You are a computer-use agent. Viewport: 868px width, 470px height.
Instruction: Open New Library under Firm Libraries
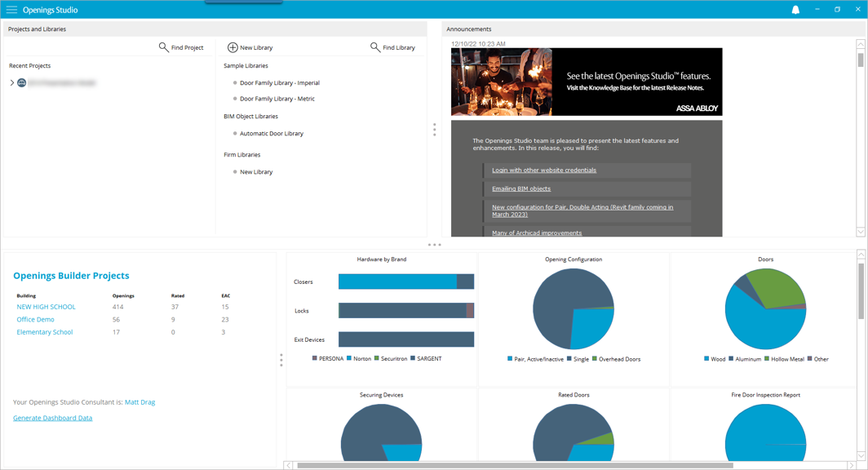point(256,171)
